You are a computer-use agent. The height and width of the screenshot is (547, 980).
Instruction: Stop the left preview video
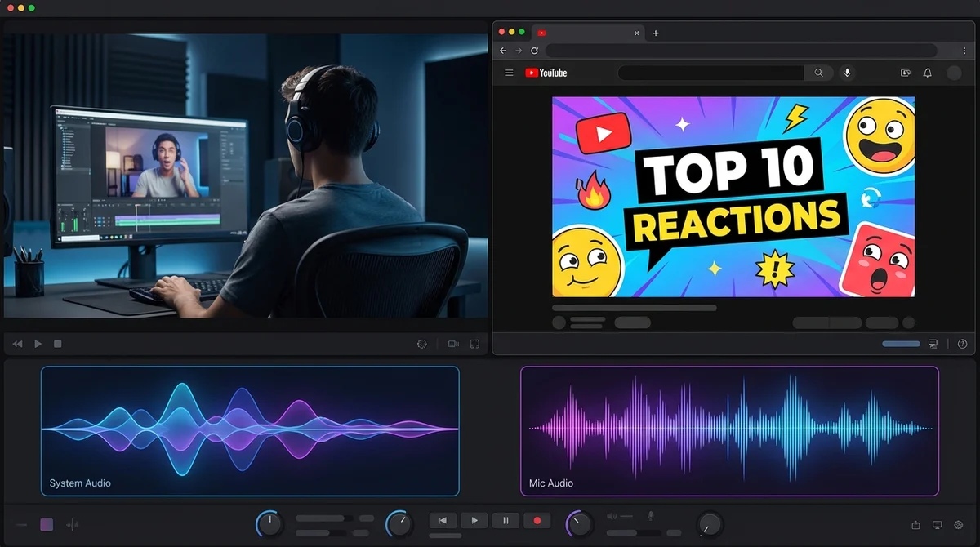click(x=57, y=344)
